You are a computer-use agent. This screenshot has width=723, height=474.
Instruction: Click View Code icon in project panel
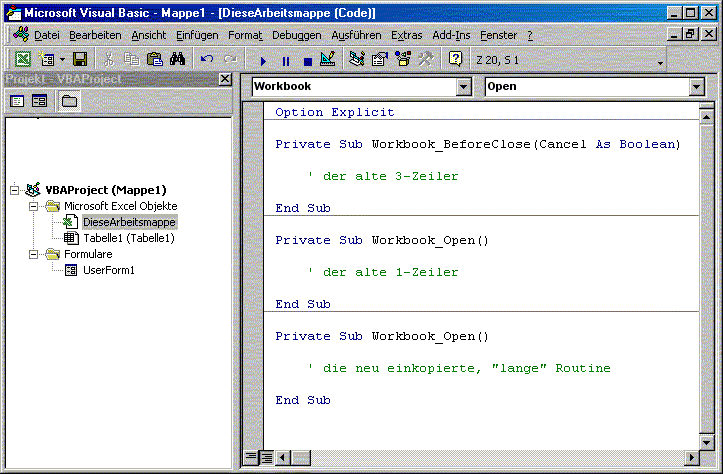[x=17, y=101]
